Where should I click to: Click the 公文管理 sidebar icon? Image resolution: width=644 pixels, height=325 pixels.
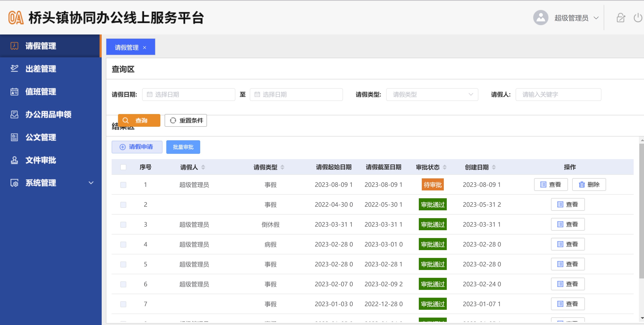pos(14,137)
